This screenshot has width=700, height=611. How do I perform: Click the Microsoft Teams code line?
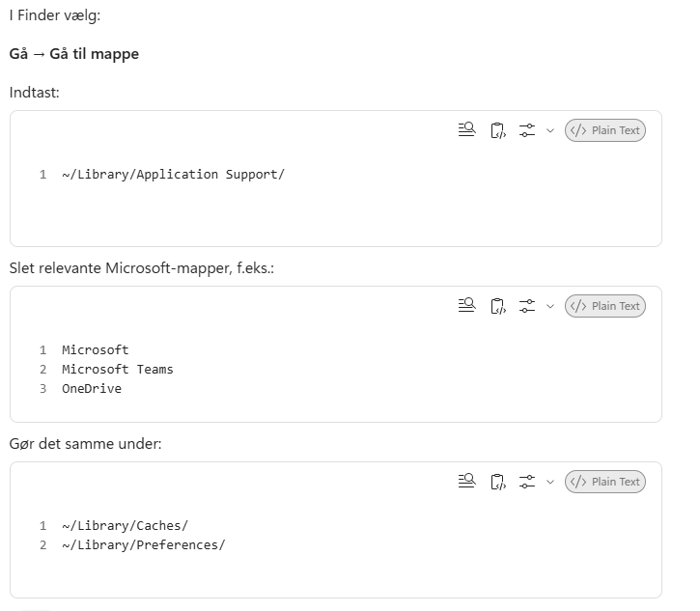[118, 369]
